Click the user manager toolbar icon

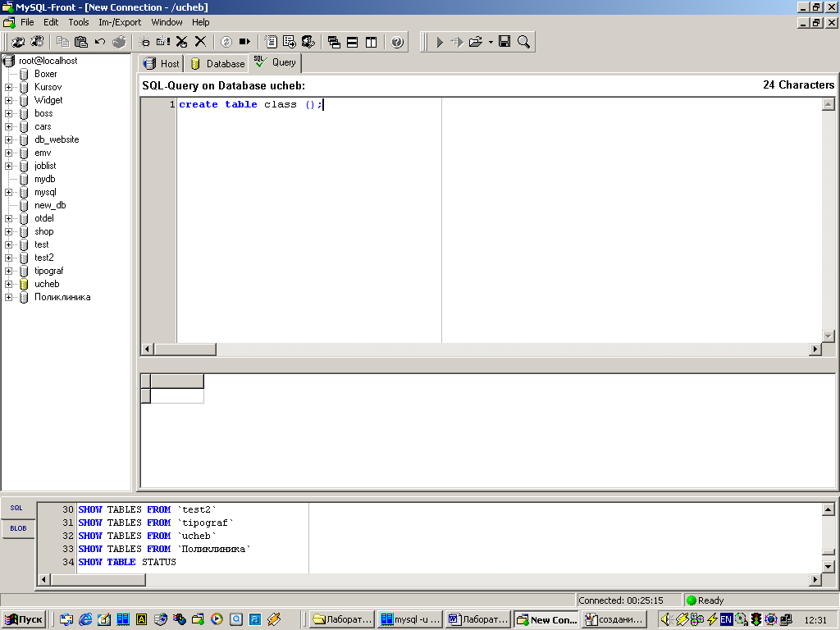tap(308, 42)
